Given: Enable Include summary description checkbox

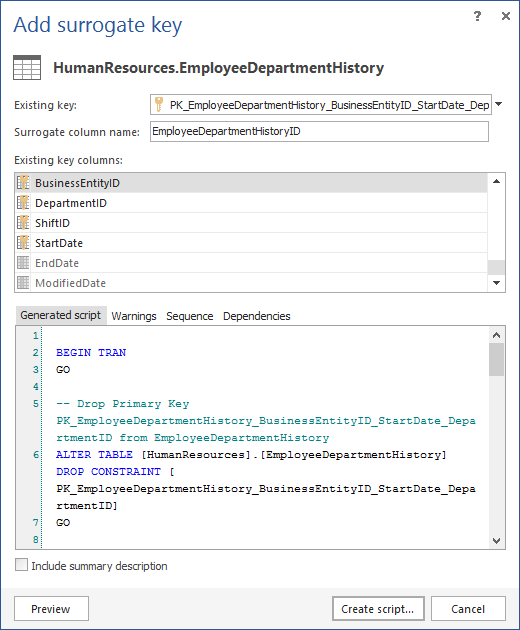Looking at the screenshot, I should pos(21,565).
